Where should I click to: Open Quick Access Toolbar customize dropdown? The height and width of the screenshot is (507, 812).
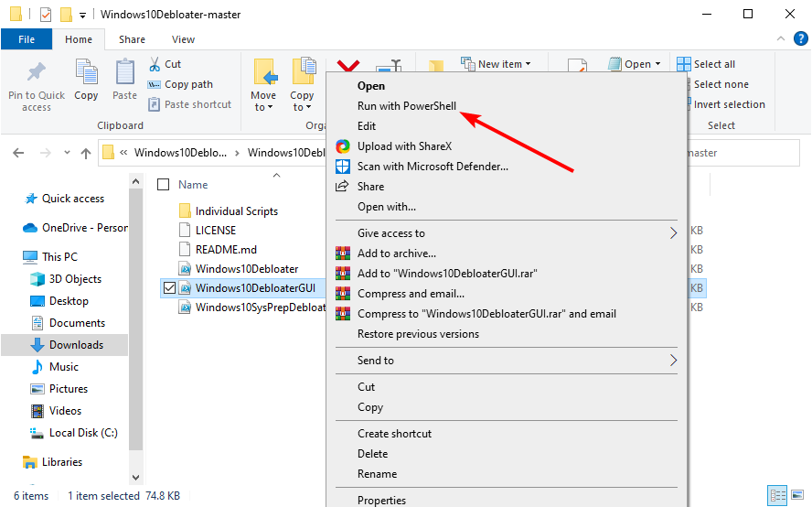click(83, 15)
